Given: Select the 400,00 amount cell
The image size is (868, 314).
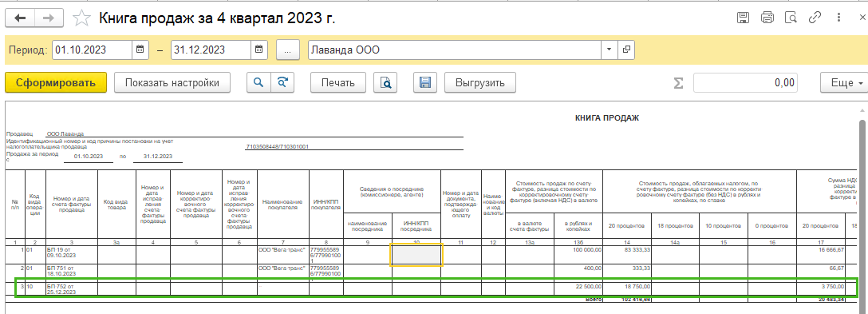Looking at the screenshot, I should 578,273.
